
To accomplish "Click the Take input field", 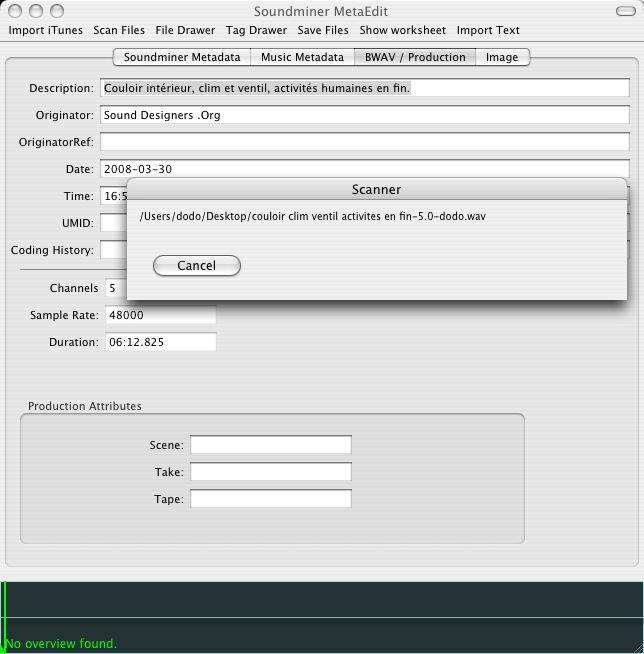I will (270, 471).
